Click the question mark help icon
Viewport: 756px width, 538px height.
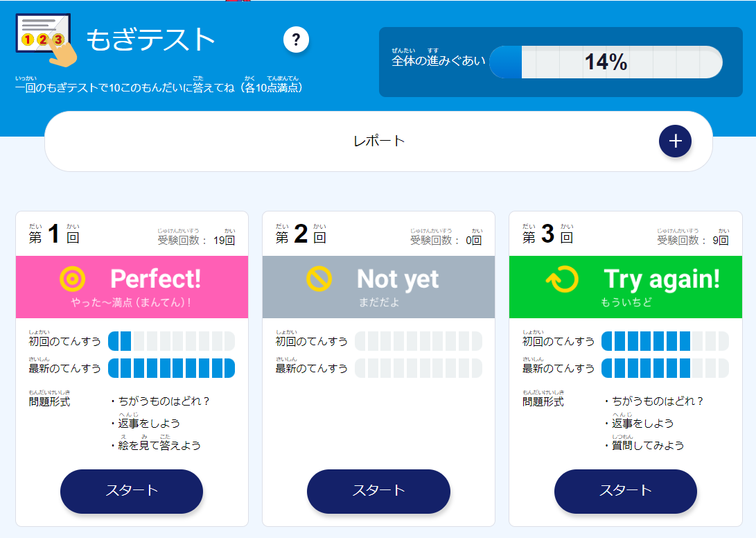(x=296, y=40)
